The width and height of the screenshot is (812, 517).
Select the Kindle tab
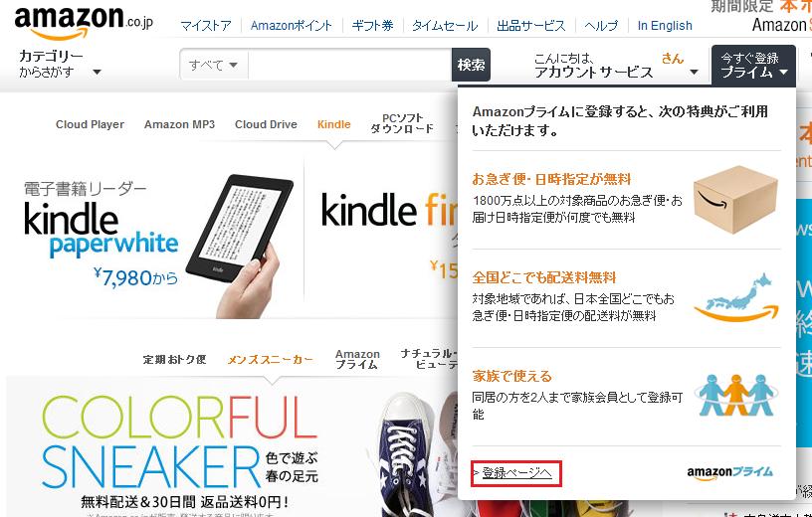pos(334,124)
